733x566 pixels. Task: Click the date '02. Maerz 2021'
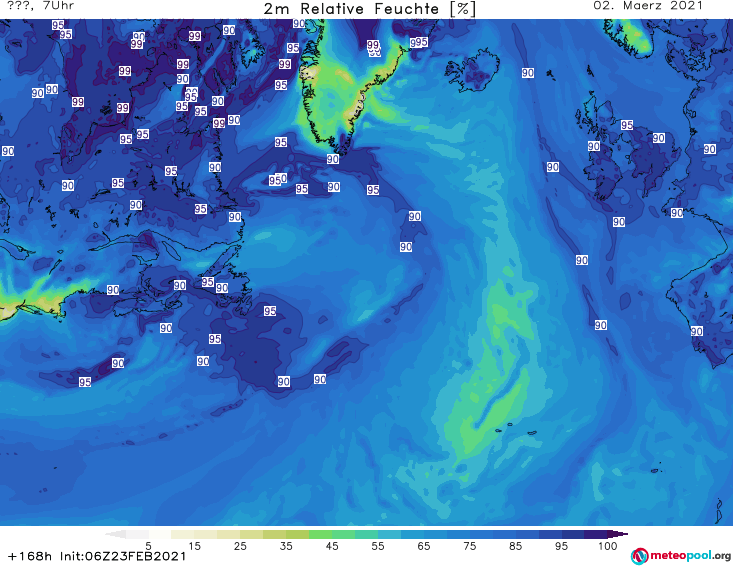(648, 6)
